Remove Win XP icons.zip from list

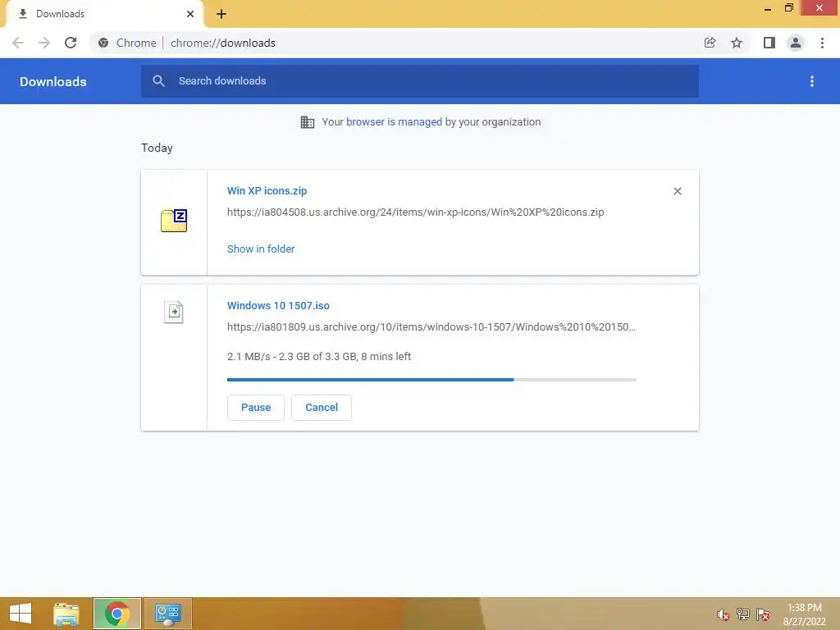[x=678, y=191]
